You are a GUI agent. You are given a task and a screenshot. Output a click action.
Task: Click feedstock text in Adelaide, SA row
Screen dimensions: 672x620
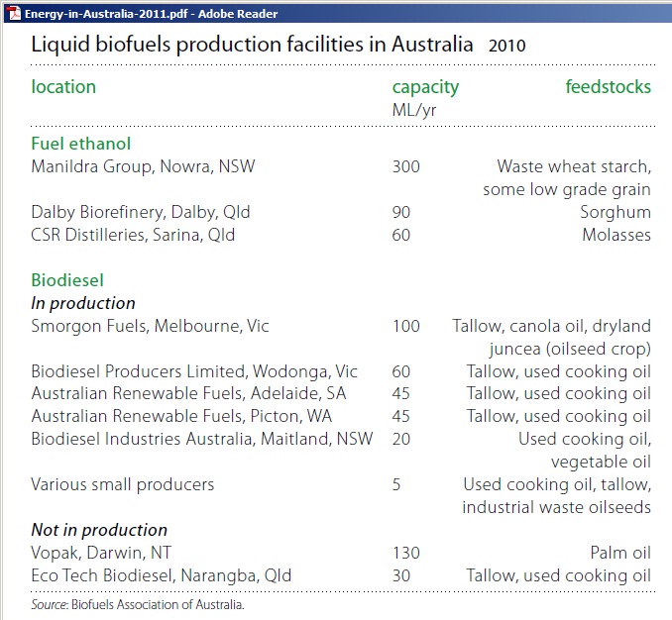coord(559,394)
